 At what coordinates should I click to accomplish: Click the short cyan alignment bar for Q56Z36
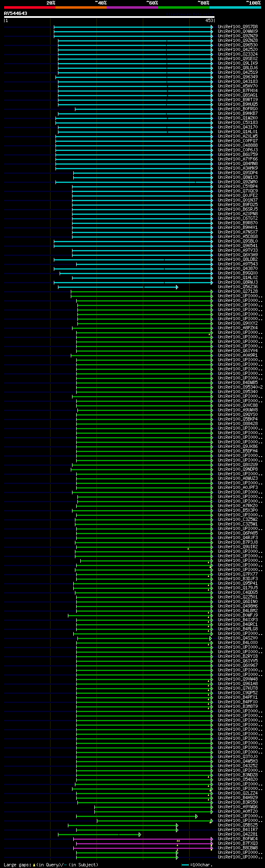118,287
